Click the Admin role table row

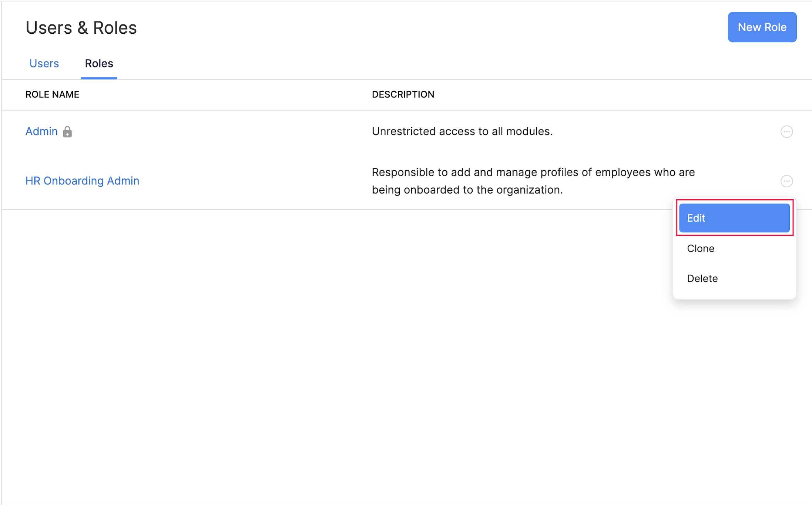click(x=259, y=131)
